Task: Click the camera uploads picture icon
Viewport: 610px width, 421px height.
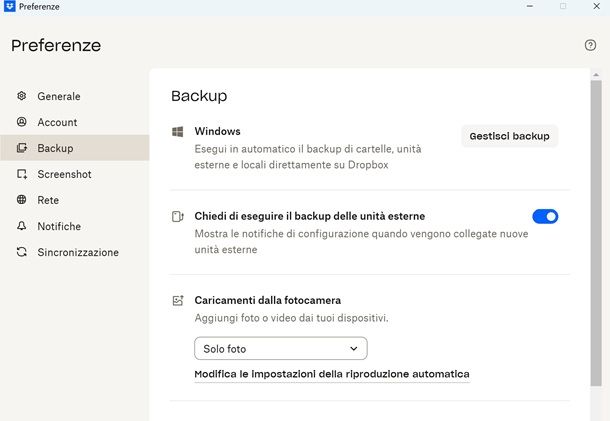Action: (177, 300)
